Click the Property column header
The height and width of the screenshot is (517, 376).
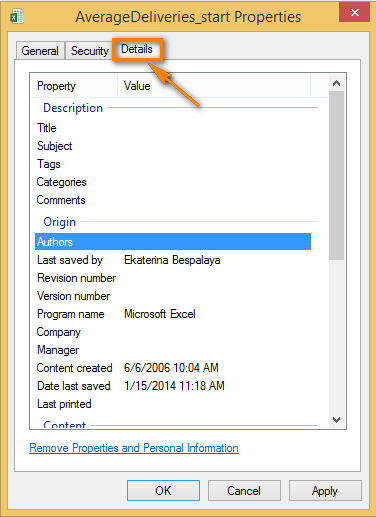tap(74, 86)
